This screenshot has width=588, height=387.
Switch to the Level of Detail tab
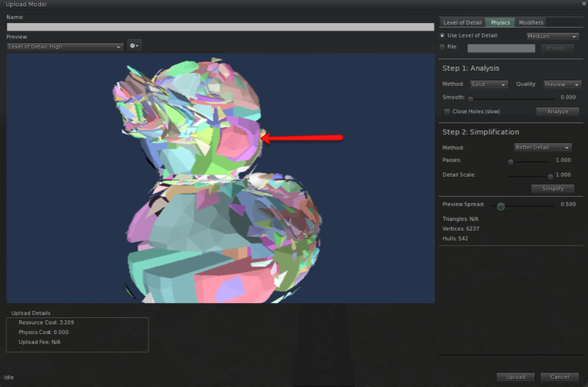pos(462,23)
